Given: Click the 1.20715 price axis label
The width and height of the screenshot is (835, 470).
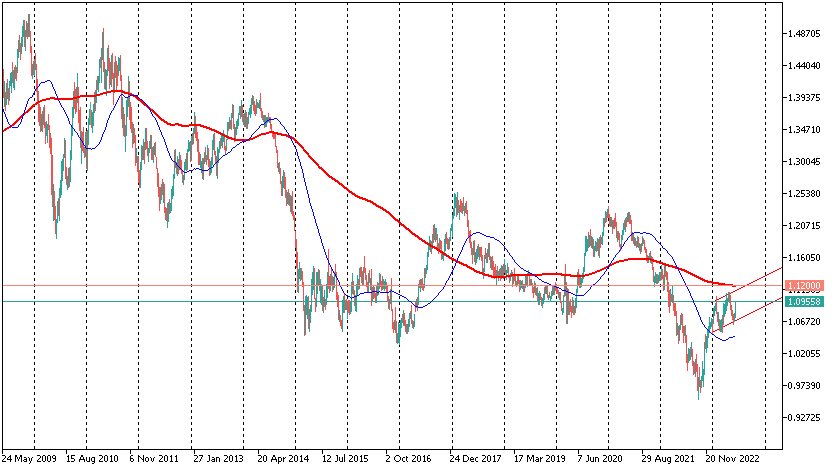Looking at the screenshot, I should [x=803, y=226].
